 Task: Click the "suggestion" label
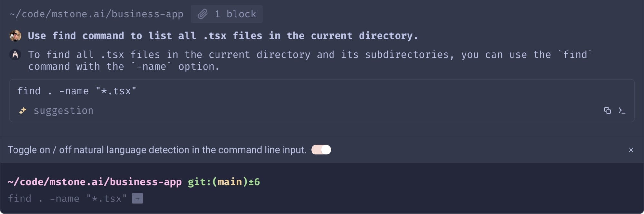pyautogui.click(x=63, y=111)
